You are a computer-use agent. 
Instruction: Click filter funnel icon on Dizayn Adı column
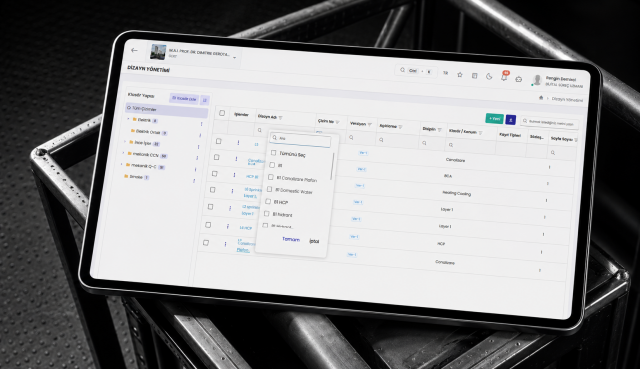280,118
